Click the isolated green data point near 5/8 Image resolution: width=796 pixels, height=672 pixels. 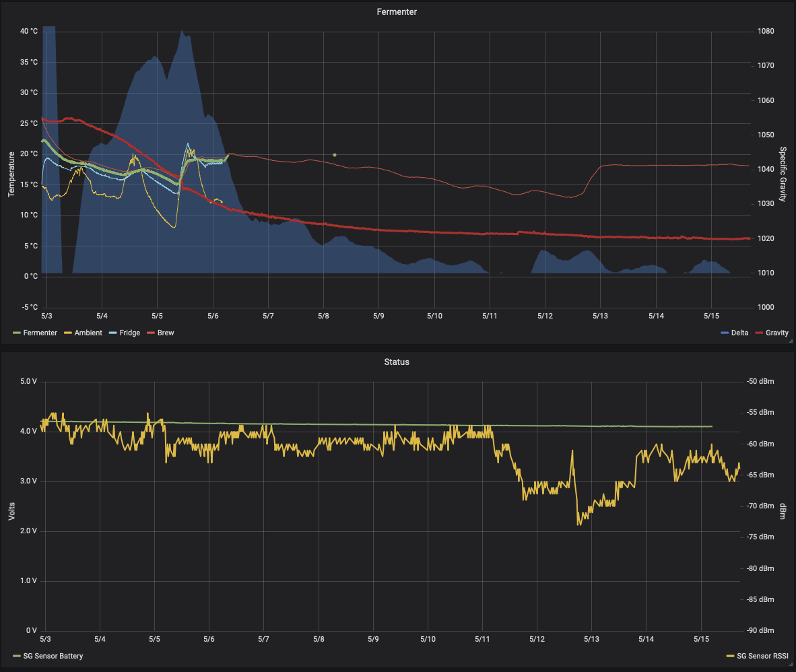pos(335,155)
